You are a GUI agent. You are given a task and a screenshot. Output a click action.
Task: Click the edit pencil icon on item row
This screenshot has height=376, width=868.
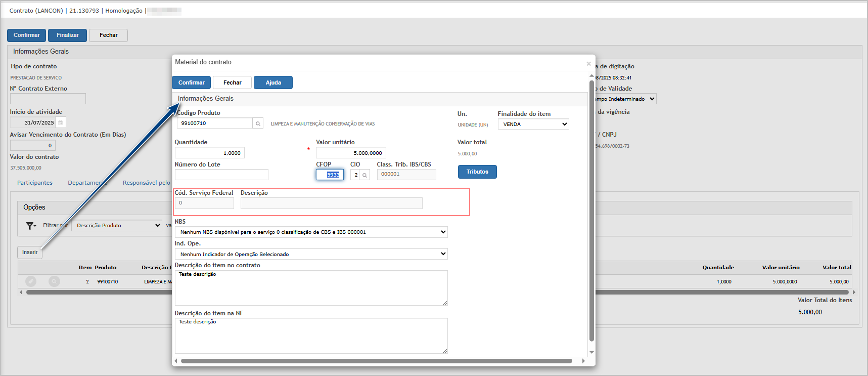(31, 281)
